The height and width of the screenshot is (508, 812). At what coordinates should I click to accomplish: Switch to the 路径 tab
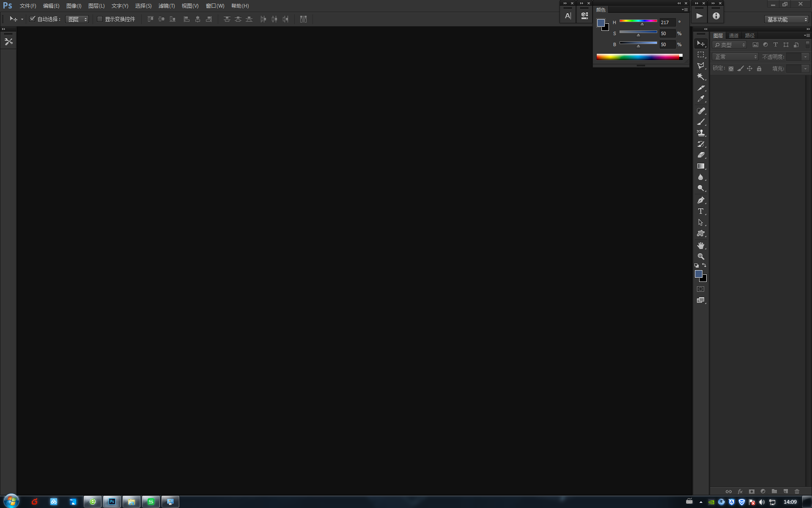tap(750, 36)
